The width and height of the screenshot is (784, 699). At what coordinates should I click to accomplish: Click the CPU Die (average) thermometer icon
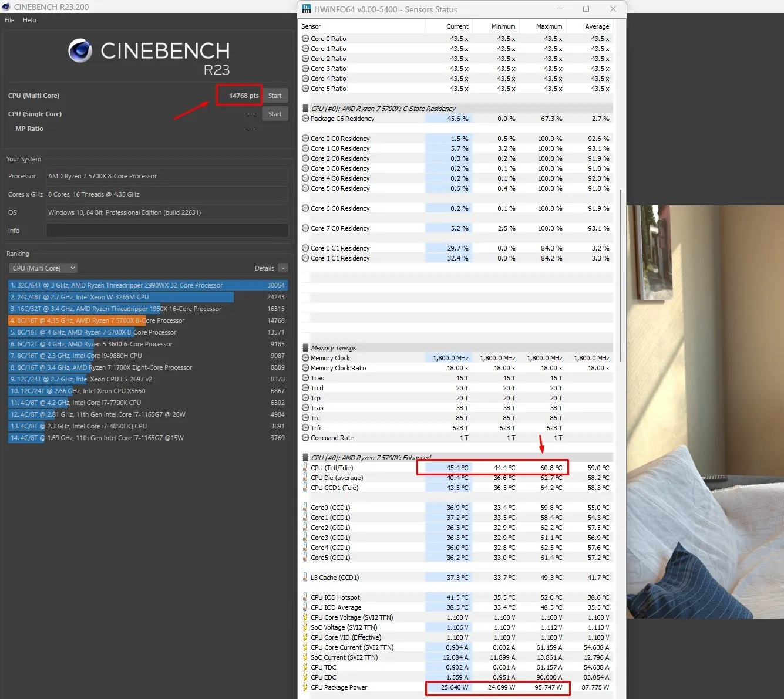pyautogui.click(x=305, y=478)
